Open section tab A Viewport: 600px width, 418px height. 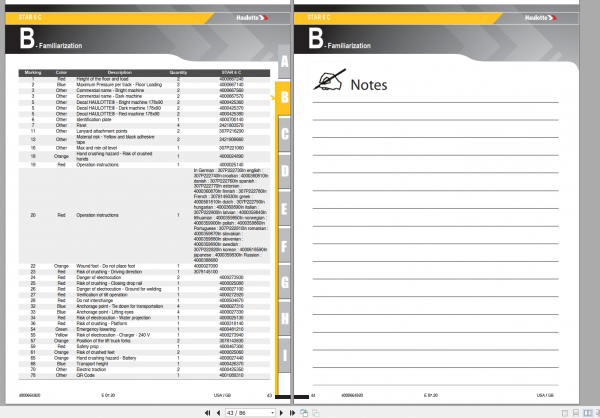[x=284, y=61]
